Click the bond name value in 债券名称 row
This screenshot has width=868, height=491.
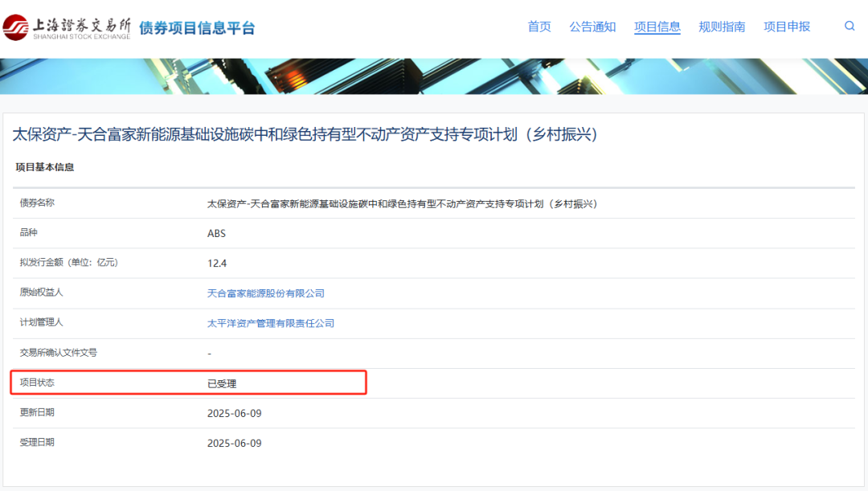[x=403, y=203]
